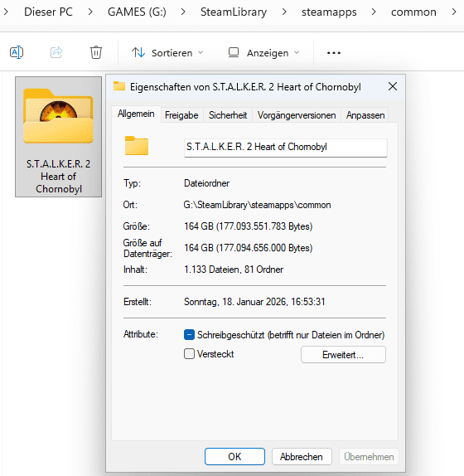Expand chevron after common breadcrumb

[x=454, y=12]
